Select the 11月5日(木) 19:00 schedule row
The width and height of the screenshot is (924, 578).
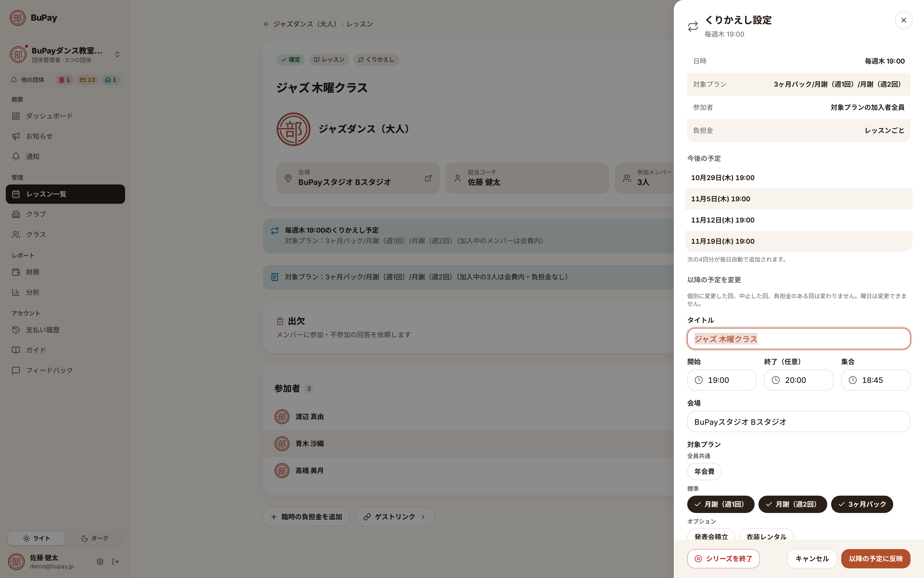click(x=798, y=199)
